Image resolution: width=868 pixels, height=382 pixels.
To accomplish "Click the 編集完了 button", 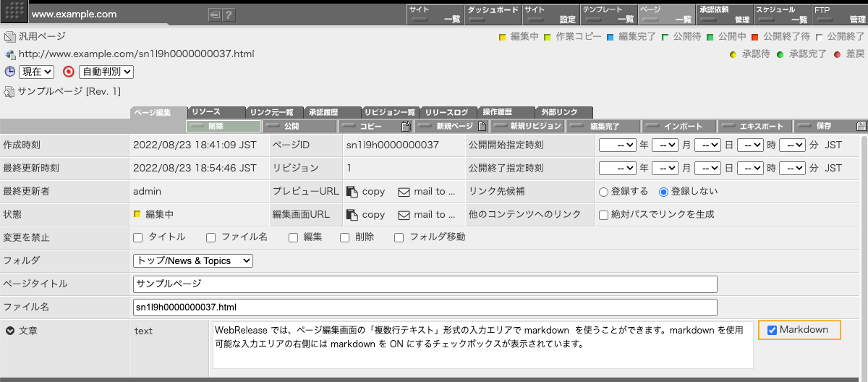I will click(605, 126).
